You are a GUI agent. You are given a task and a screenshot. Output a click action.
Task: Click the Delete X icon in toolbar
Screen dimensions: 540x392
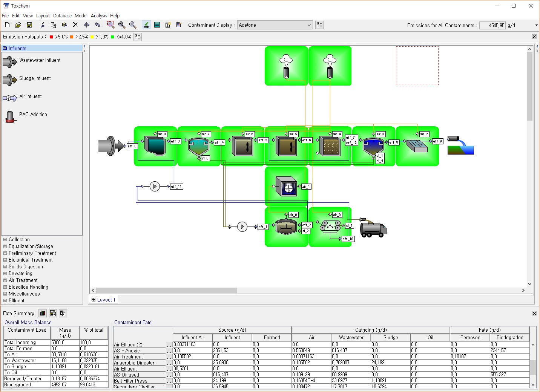75,25
